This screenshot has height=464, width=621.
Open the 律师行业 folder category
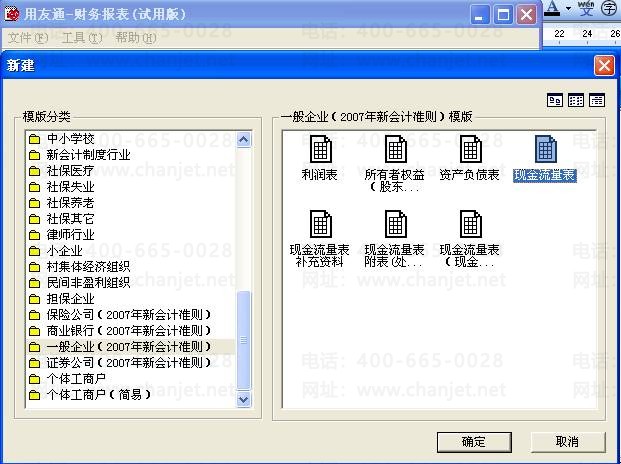point(62,234)
